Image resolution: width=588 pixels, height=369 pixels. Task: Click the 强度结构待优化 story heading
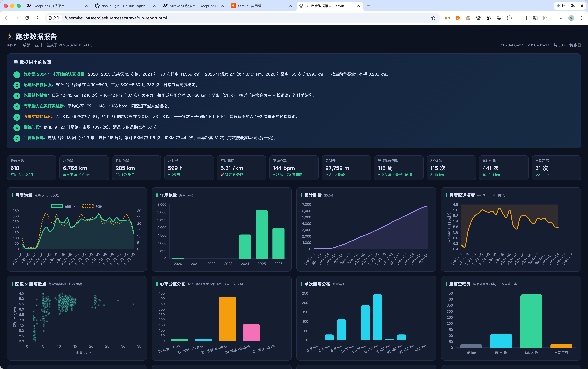coord(38,117)
